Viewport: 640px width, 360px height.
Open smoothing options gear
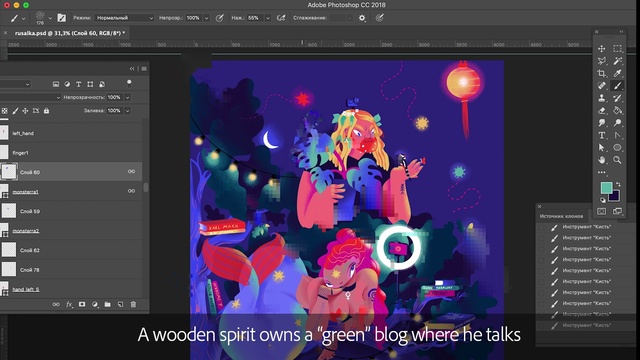362,18
